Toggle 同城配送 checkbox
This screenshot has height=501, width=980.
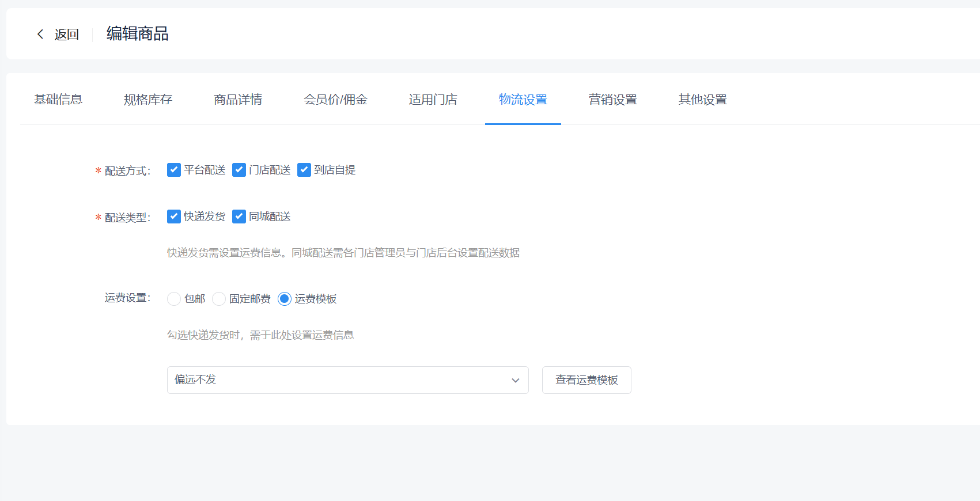pyautogui.click(x=239, y=217)
